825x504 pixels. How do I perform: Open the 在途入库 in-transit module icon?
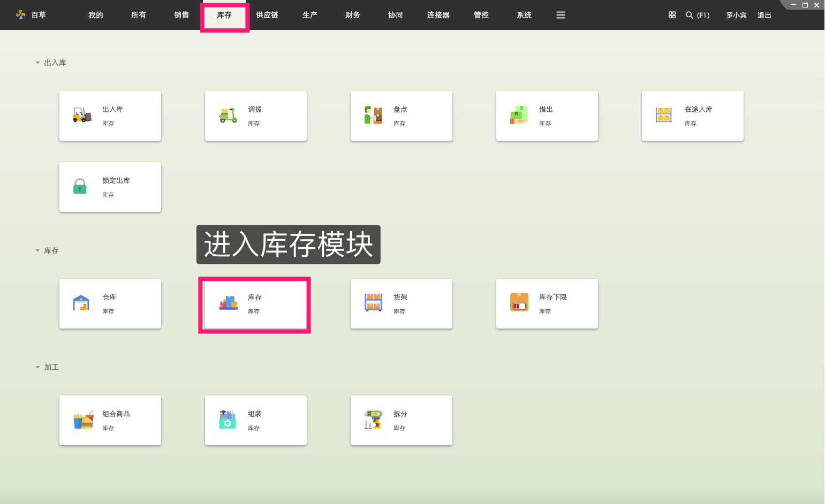point(664,115)
